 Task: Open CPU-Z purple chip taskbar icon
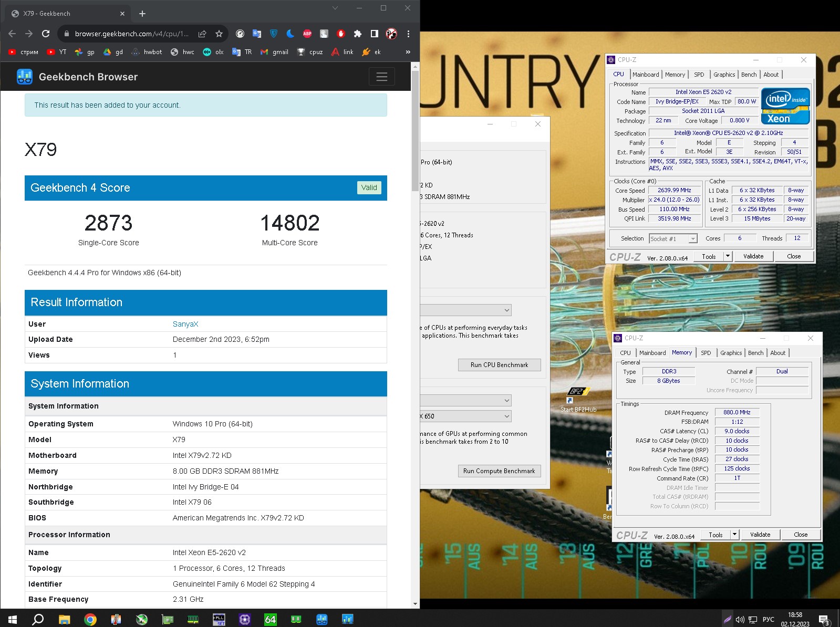tap(244, 619)
